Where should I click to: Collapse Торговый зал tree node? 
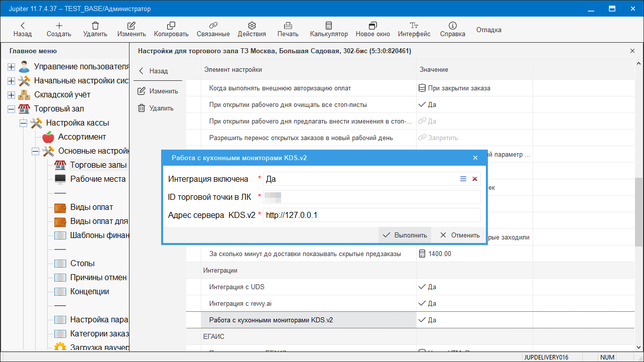pyautogui.click(x=11, y=109)
